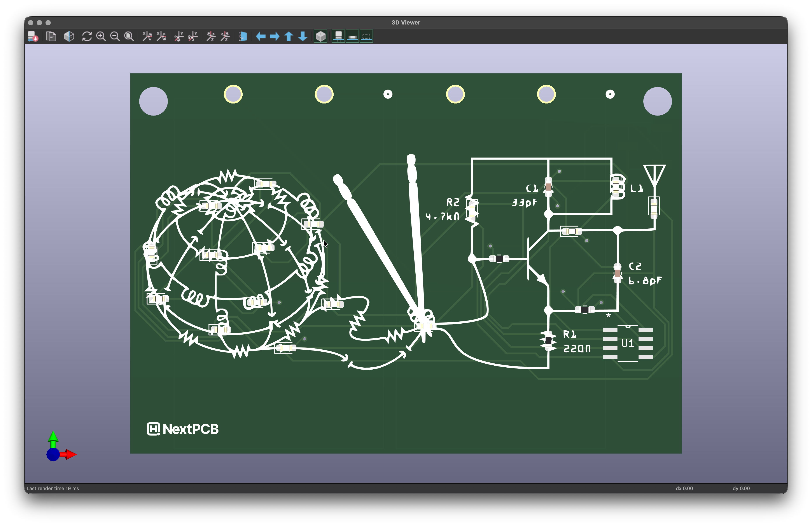Viewport: 812px width, 526px height.
Task: Toggle orthographic projection cube button
Action: coord(320,36)
